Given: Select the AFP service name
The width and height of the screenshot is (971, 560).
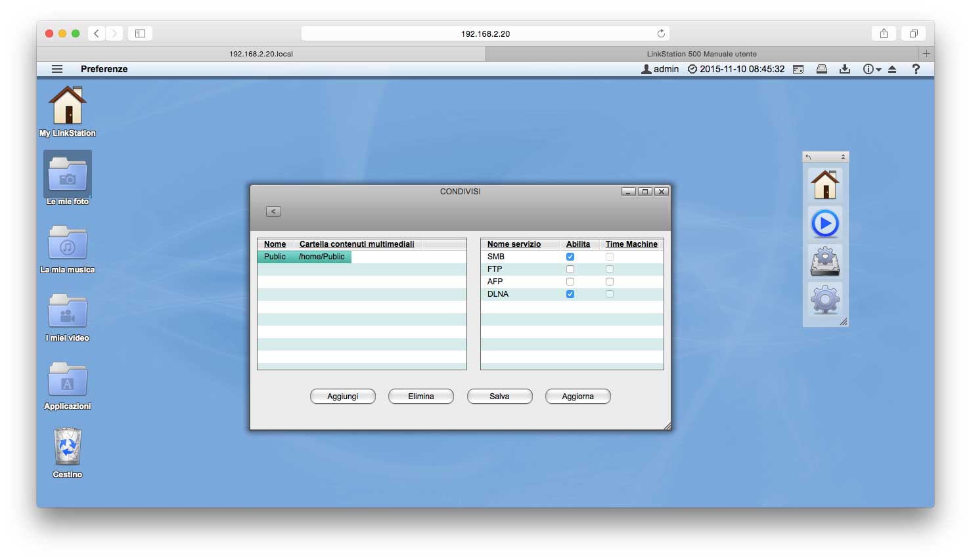Looking at the screenshot, I should 495,282.
